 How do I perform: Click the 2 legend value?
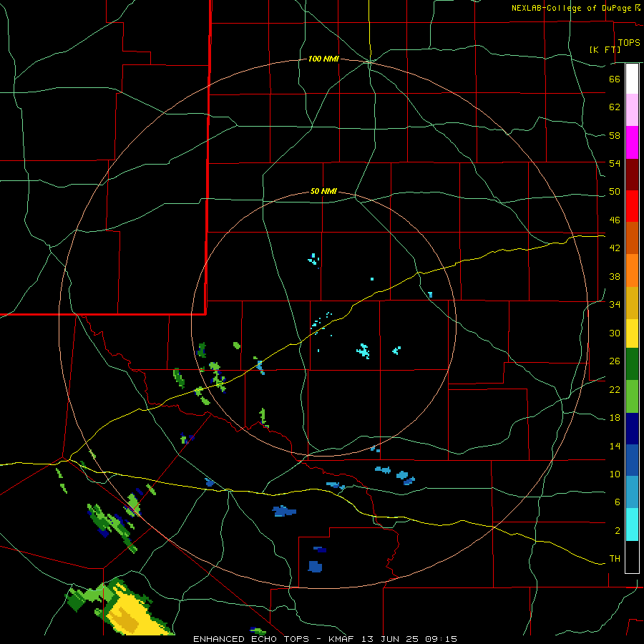coord(618,531)
